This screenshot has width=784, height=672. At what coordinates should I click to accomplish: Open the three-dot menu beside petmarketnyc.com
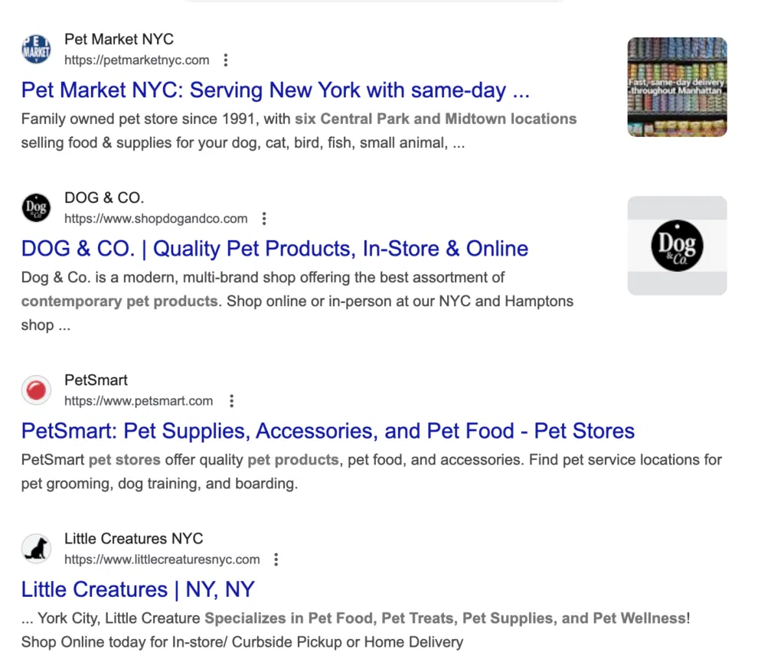pyautogui.click(x=226, y=60)
